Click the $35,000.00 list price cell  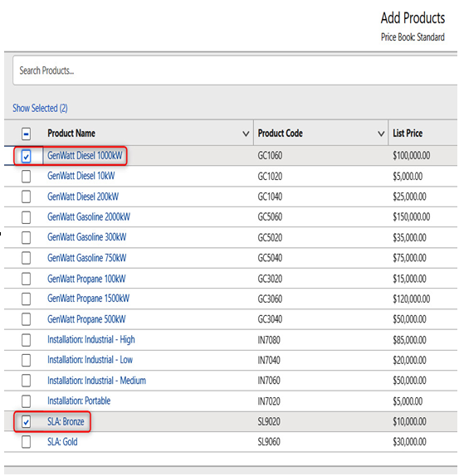tap(409, 237)
